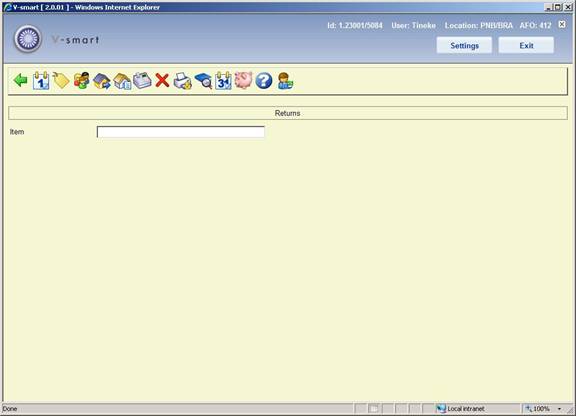Click the small X next to AFO 412
Image resolution: width=576 pixels, height=416 pixels.
coord(562,24)
